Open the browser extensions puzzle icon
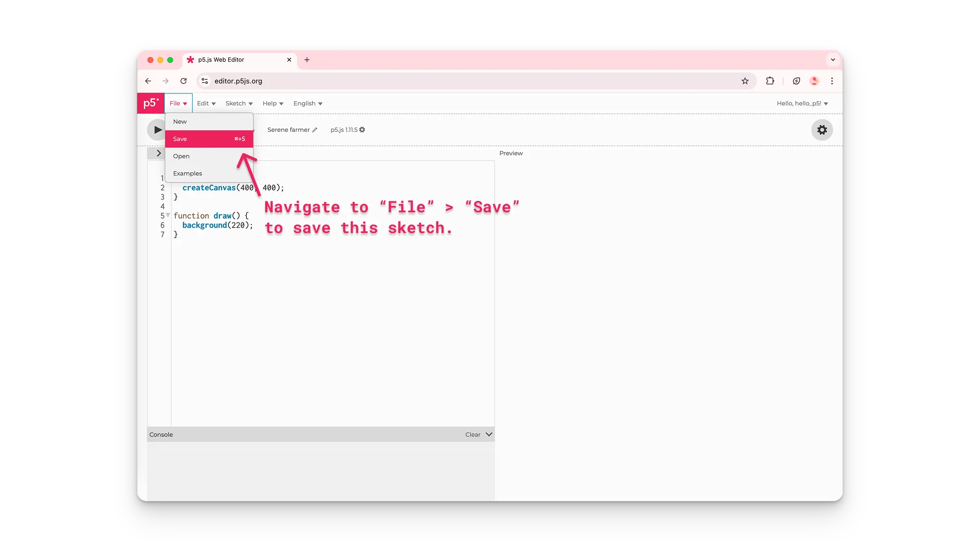The width and height of the screenshot is (980, 551). [x=770, y=80]
